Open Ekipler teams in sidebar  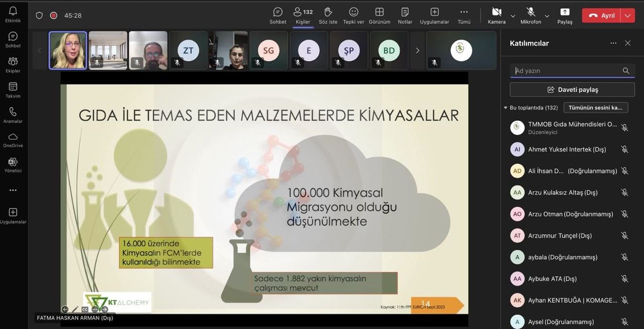13,65
